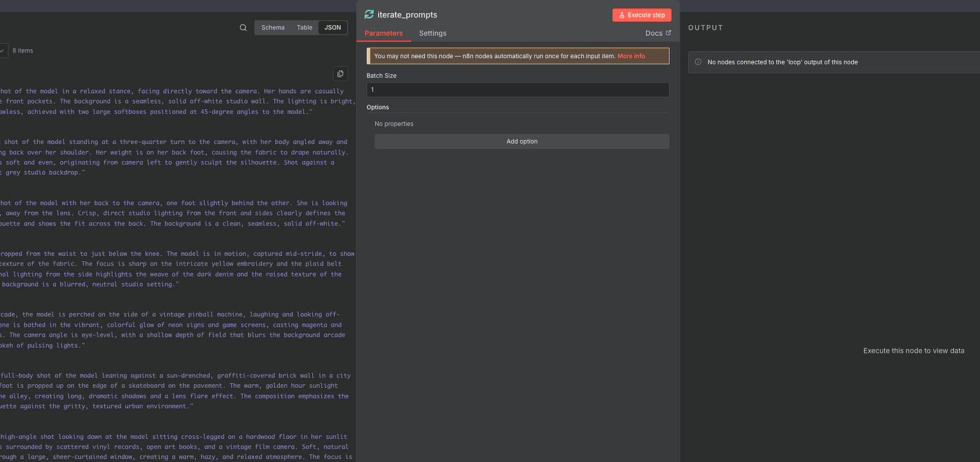Image resolution: width=980 pixels, height=462 pixels.
Task: Click into the Batch Size field
Action: [517, 90]
